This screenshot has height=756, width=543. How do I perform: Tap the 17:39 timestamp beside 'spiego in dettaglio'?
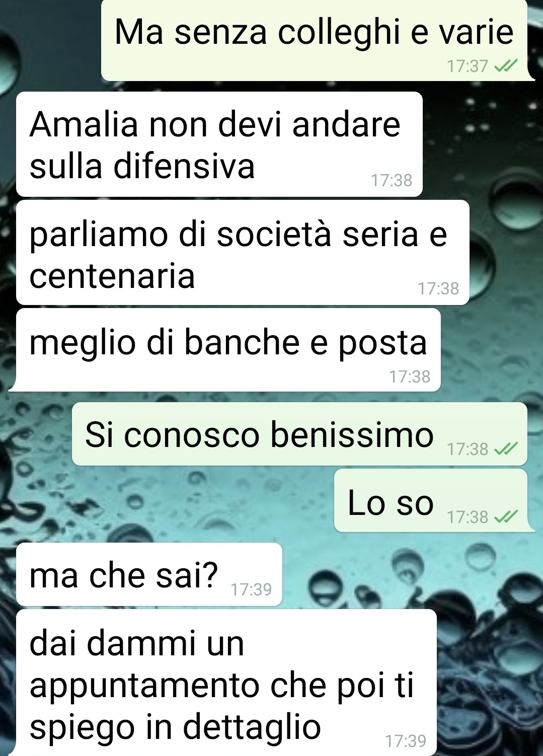tap(406, 741)
